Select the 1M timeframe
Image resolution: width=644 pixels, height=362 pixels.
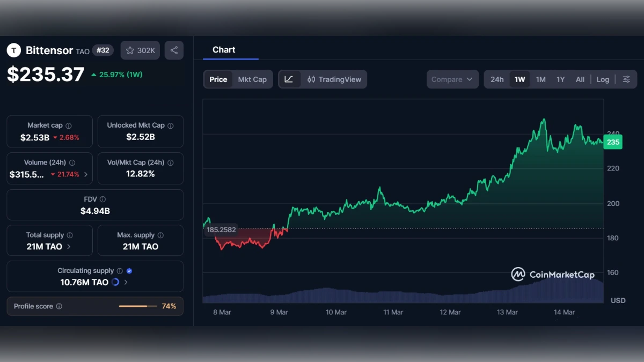coord(540,79)
